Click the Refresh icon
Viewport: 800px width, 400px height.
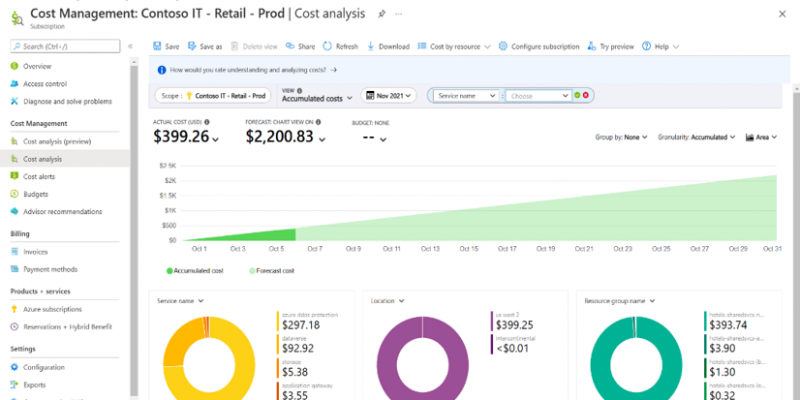(x=327, y=46)
